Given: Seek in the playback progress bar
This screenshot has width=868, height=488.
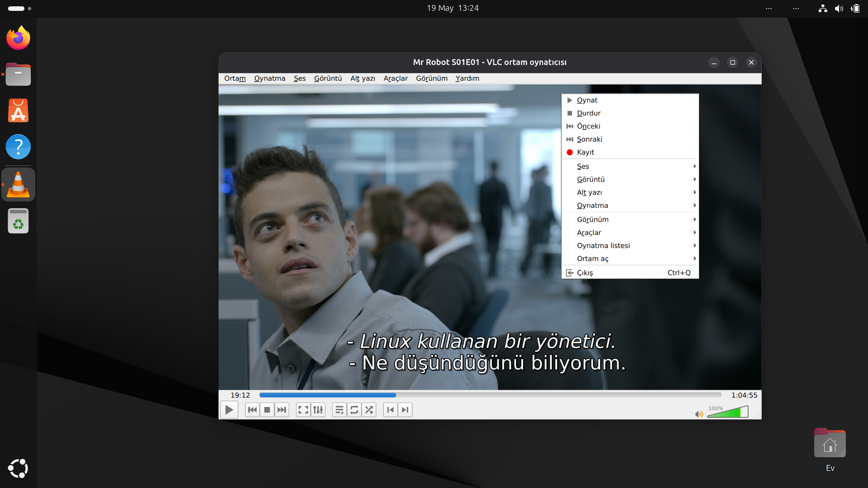Looking at the screenshot, I should click(x=490, y=395).
